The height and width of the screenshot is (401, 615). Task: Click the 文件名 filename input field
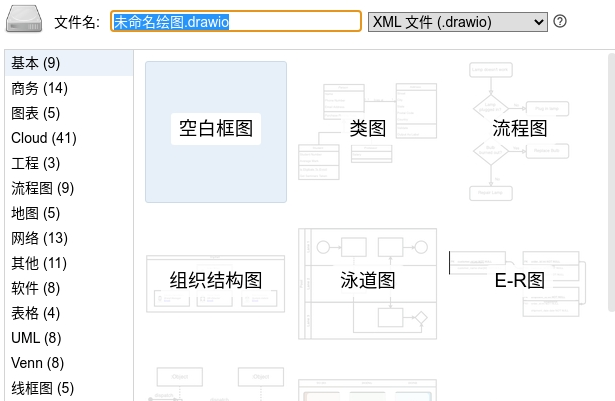pyautogui.click(x=236, y=21)
